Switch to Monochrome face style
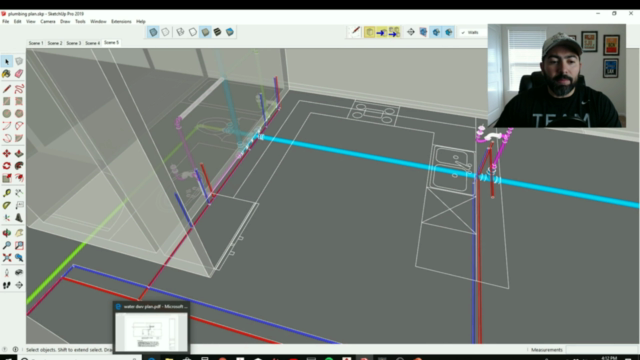640x360 pixels. pos(230,32)
